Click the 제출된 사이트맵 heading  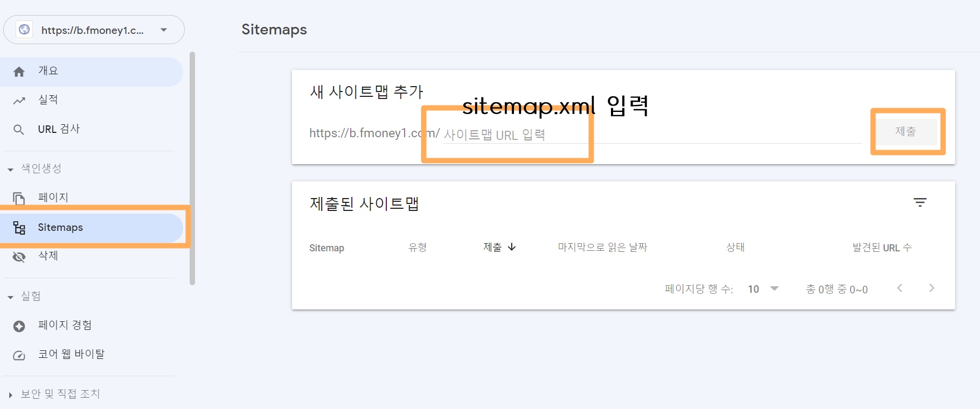tap(365, 204)
